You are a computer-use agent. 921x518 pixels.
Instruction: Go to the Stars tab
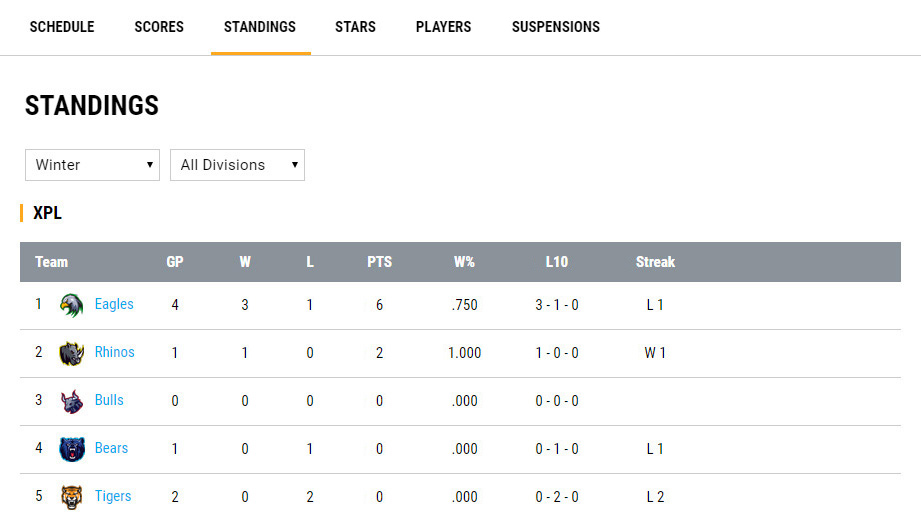click(x=355, y=27)
